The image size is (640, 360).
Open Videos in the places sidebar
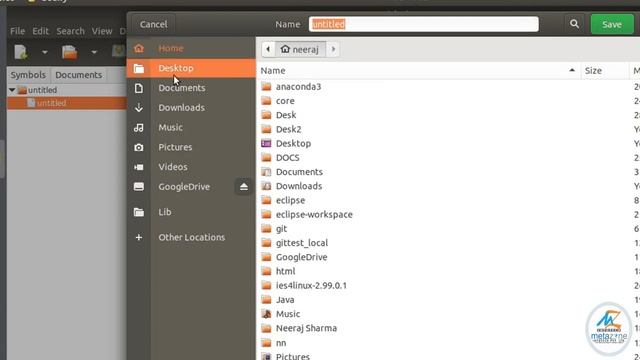click(x=191, y=167)
